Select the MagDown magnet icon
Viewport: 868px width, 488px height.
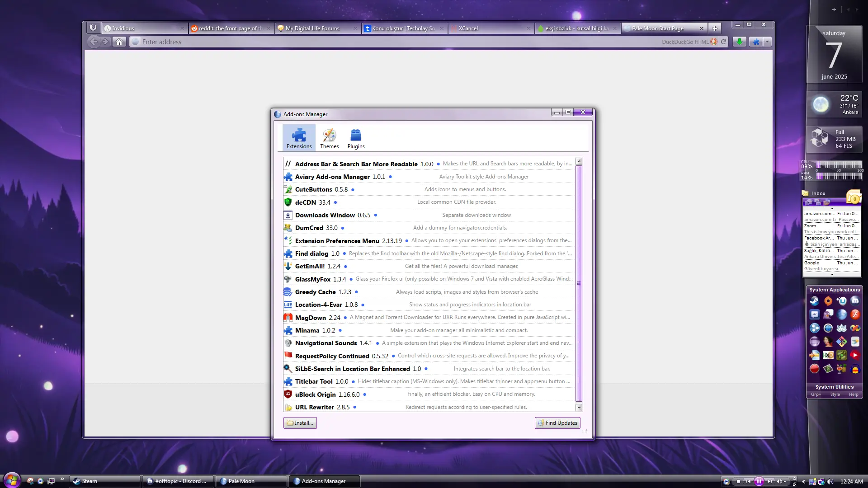click(288, 317)
